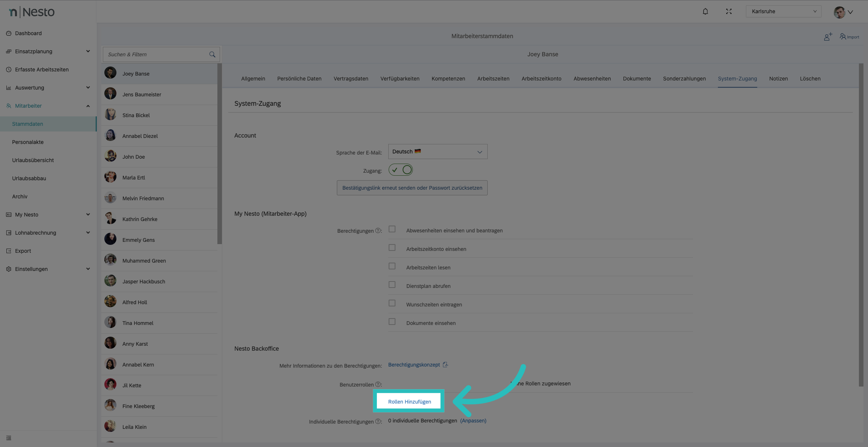The image size is (868, 447).
Task: Enable the Dienstplan abrufen checkbox
Action: 392,285
